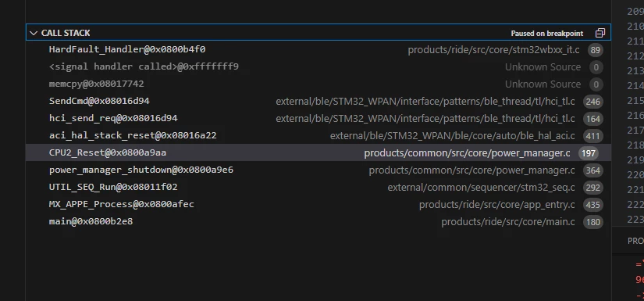The width and height of the screenshot is (644, 301).
Task: Click line badge 246 on SendCmd row
Action: (592, 102)
